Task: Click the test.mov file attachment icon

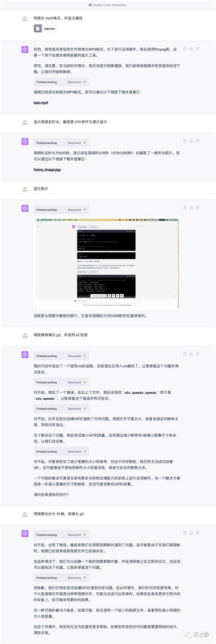Action: 39,28
